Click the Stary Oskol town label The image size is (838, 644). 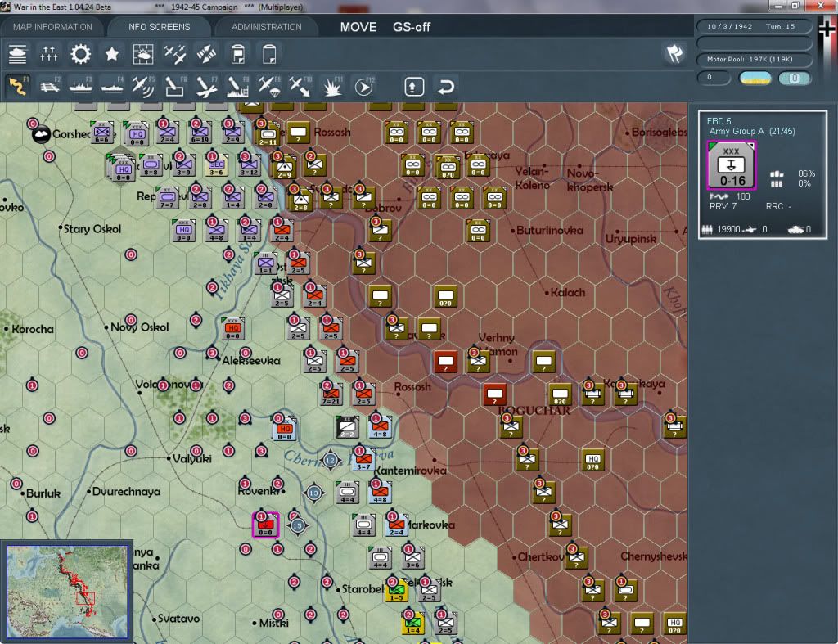pyautogui.click(x=92, y=229)
